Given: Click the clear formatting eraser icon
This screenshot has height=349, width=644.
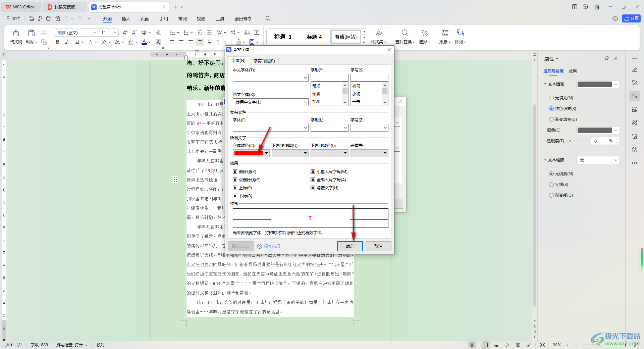Looking at the screenshot, I should pos(158,33).
